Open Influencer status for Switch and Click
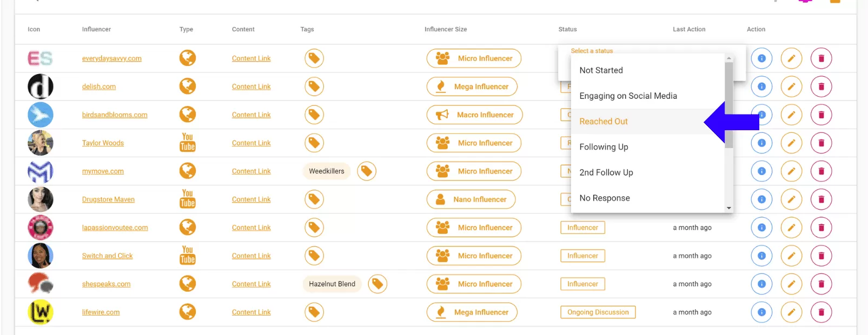 click(x=582, y=256)
